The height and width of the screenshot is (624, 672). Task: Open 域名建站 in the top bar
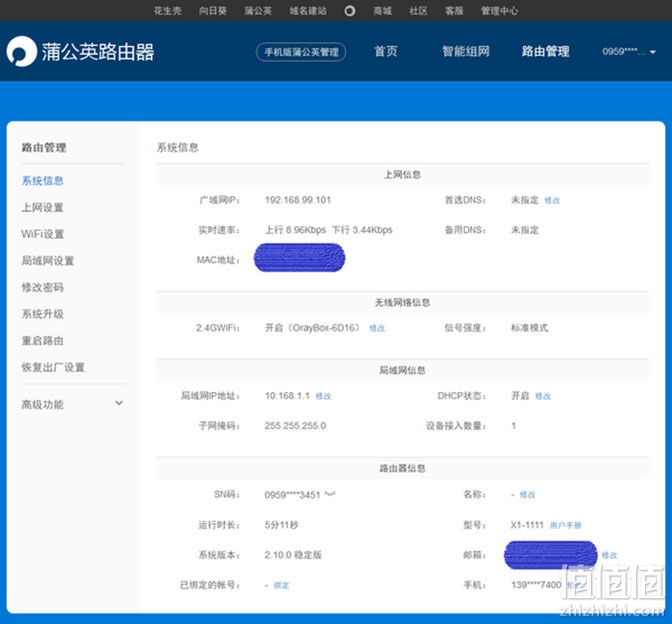tap(308, 11)
